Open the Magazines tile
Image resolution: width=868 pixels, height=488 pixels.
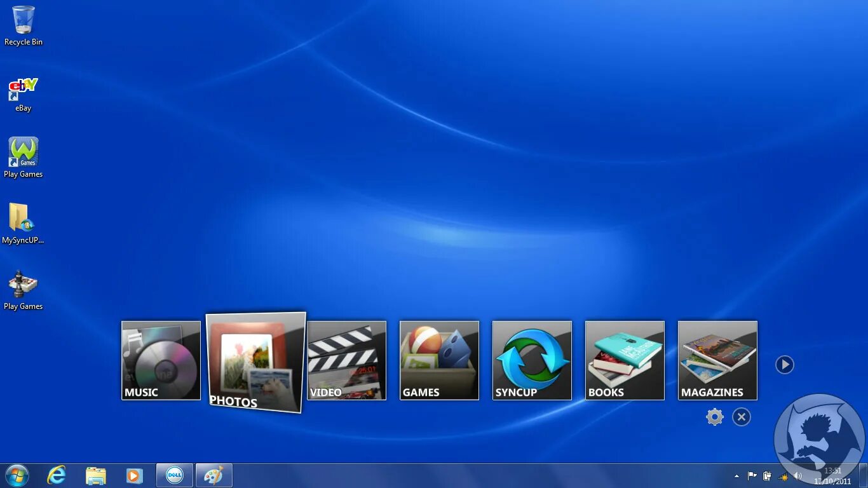point(717,360)
